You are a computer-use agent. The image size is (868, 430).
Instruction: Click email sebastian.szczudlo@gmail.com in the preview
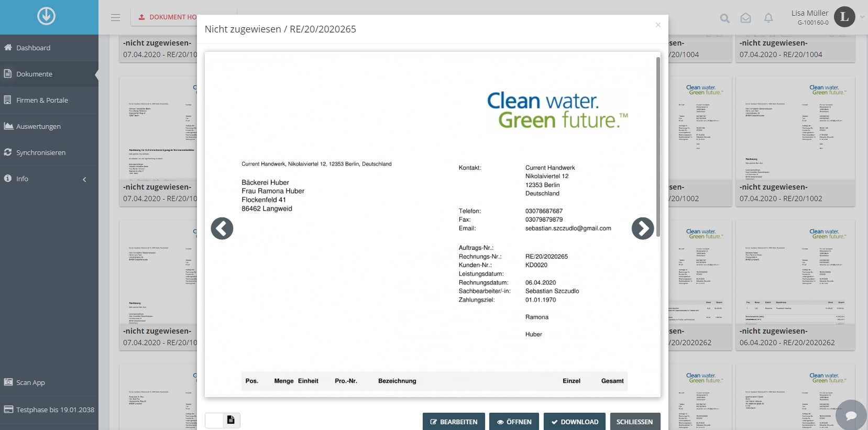click(x=568, y=228)
